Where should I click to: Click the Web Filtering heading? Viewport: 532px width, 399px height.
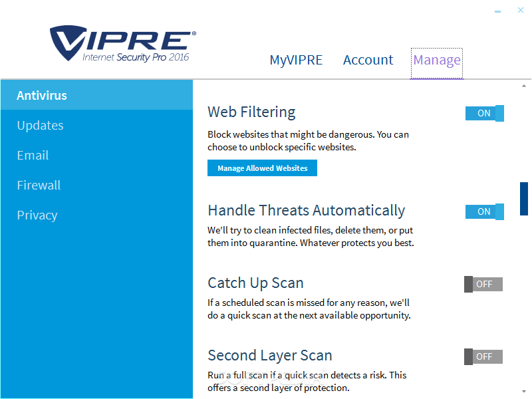tap(251, 112)
